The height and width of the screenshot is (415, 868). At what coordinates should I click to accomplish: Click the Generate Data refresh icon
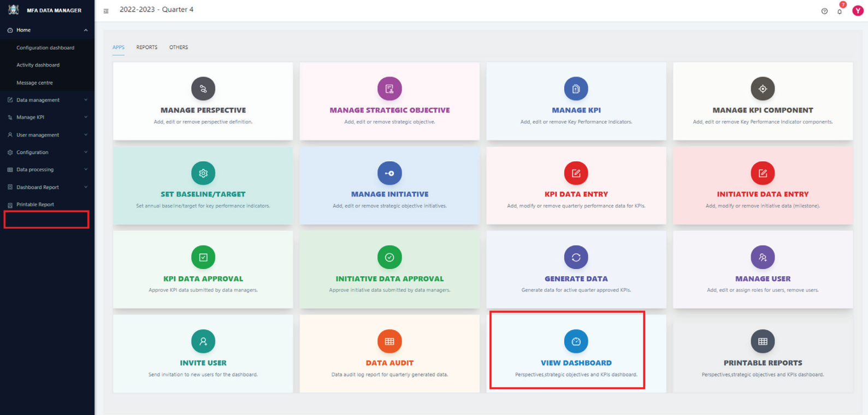[x=576, y=258]
